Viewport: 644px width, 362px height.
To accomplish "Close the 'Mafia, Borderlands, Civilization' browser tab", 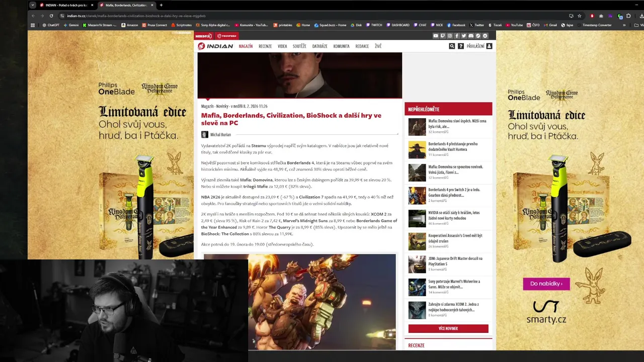I will click(x=151, y=5).
